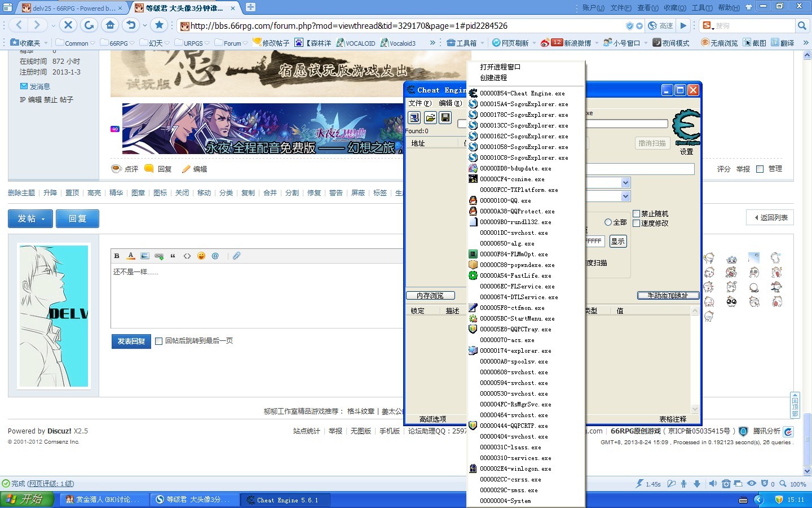Click the 内存浏览 button
Screen dimensions: 812x508
(430, 296)
